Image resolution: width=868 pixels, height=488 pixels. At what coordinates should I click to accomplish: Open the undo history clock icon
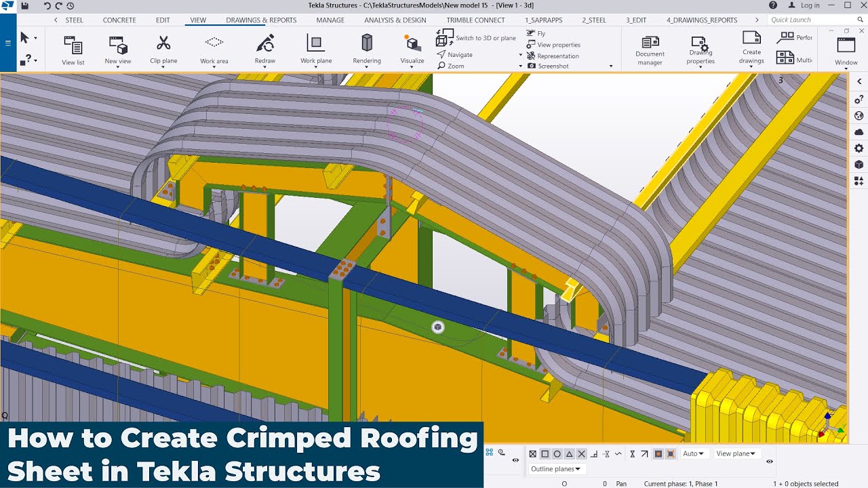(71, 5)
